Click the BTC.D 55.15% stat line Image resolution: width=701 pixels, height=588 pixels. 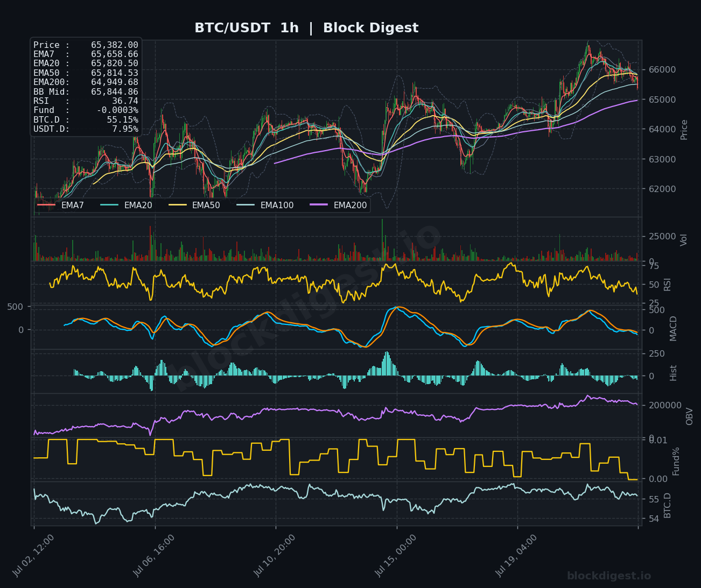pyautogui.click(x=86, y=120)
